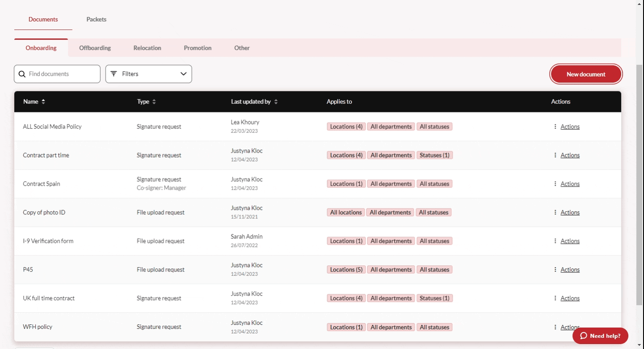Click the filter lines icon beside Filters
The width and height of the screenshot is (644, 349).
pyautogui.click(x=114, y=74)
